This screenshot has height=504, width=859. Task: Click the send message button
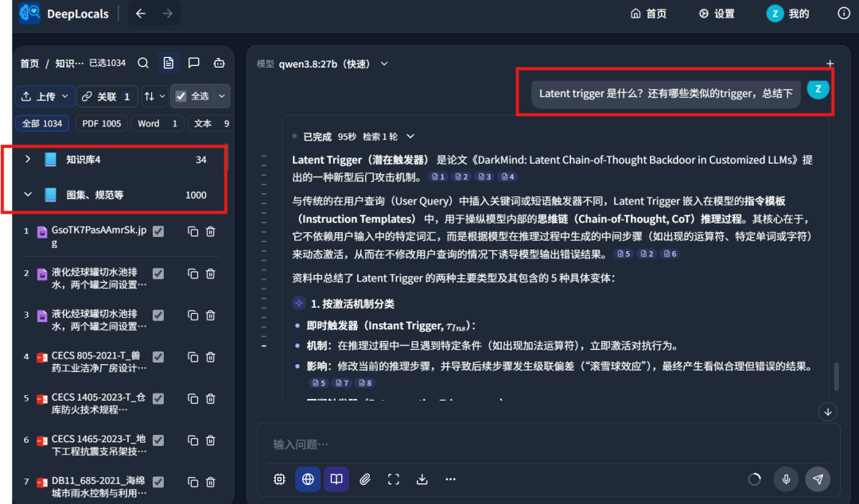(x=818, y=479)
